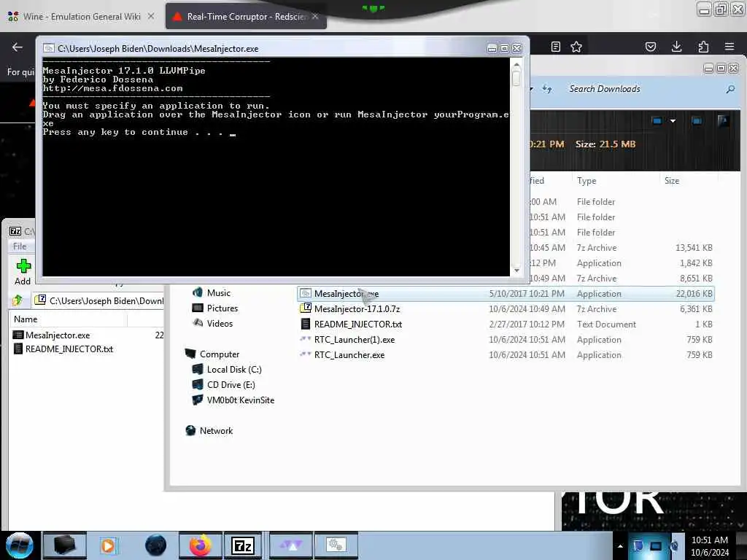Toggle the Explorer preview pane icon
This screenshot has height=560, width=747.
pyautogui.click(x=697, y=121)
